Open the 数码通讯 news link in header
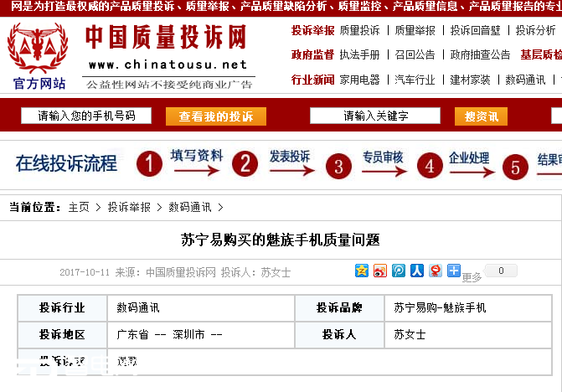 525,80
